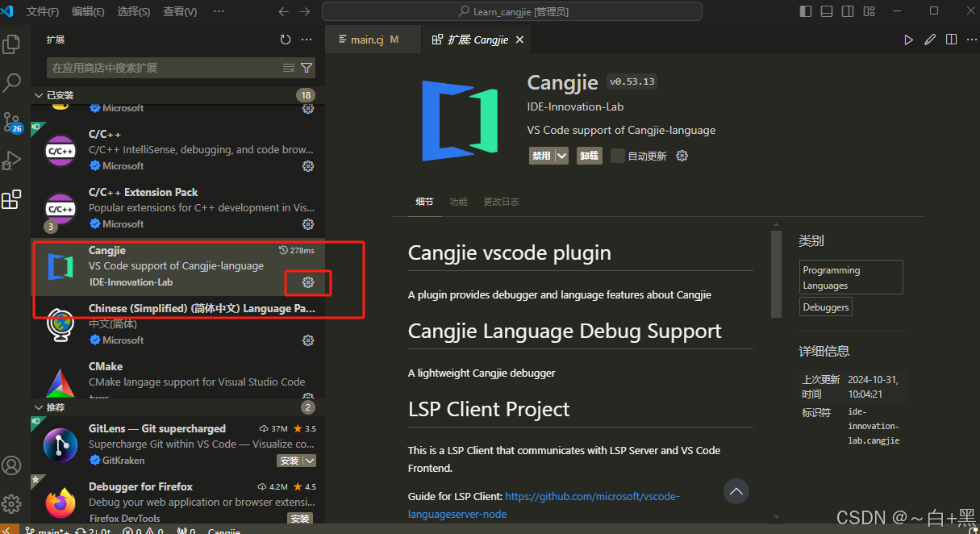The image size is (980, 534).
Task: Toggle the secondary side bar layout icon
Action: [848, 11]
